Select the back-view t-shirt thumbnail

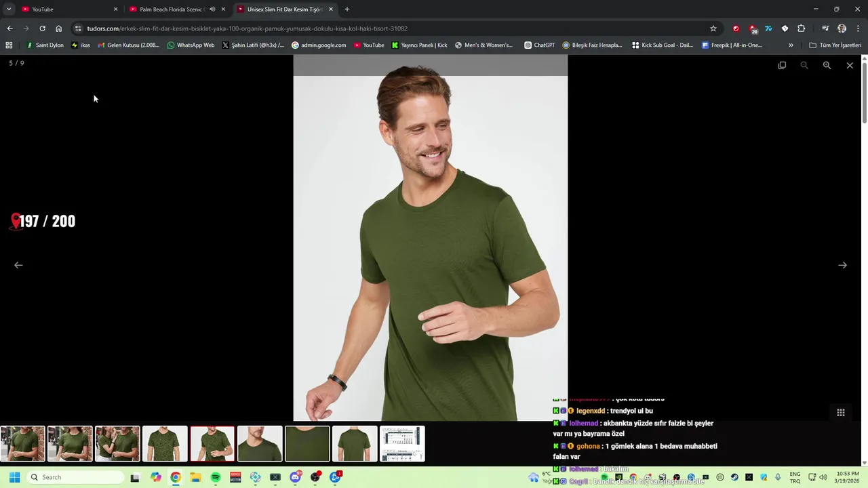coord(355,444)
